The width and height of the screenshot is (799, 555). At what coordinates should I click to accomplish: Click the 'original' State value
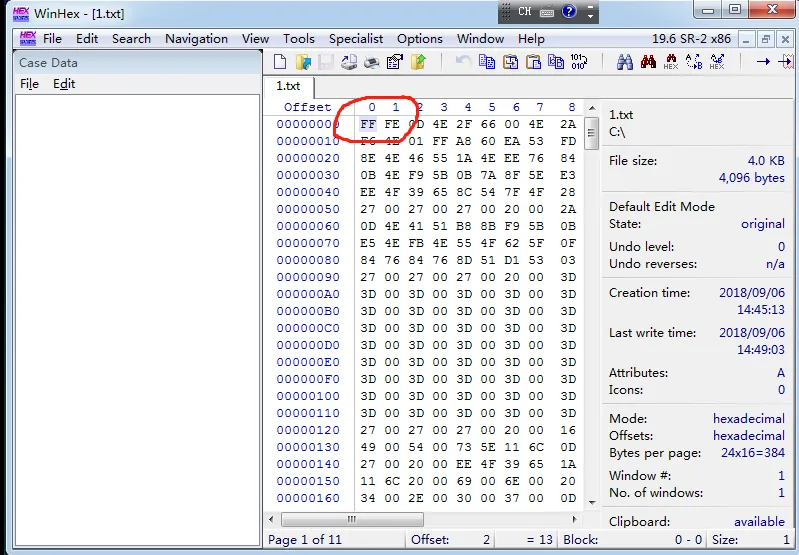click(x=763, y=224)
